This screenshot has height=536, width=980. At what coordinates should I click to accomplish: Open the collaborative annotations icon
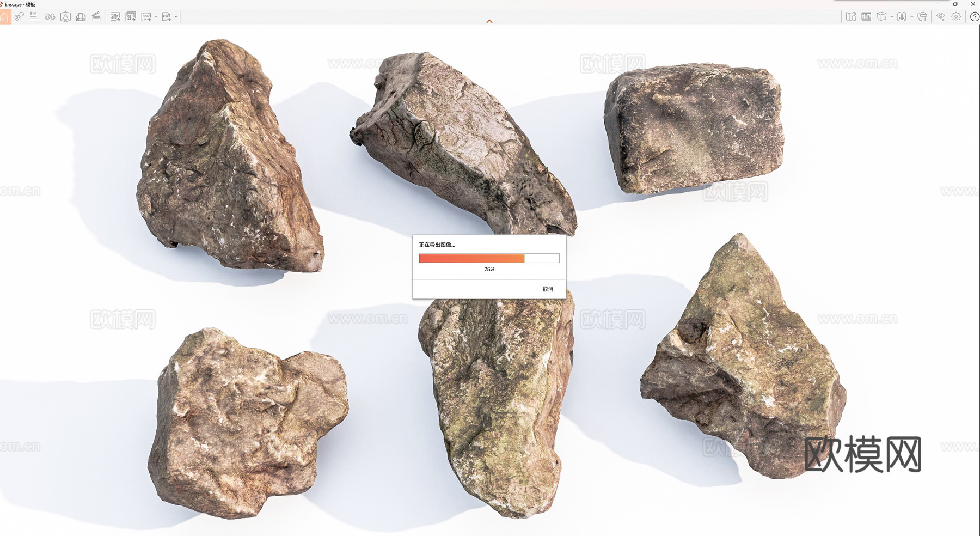19,17
